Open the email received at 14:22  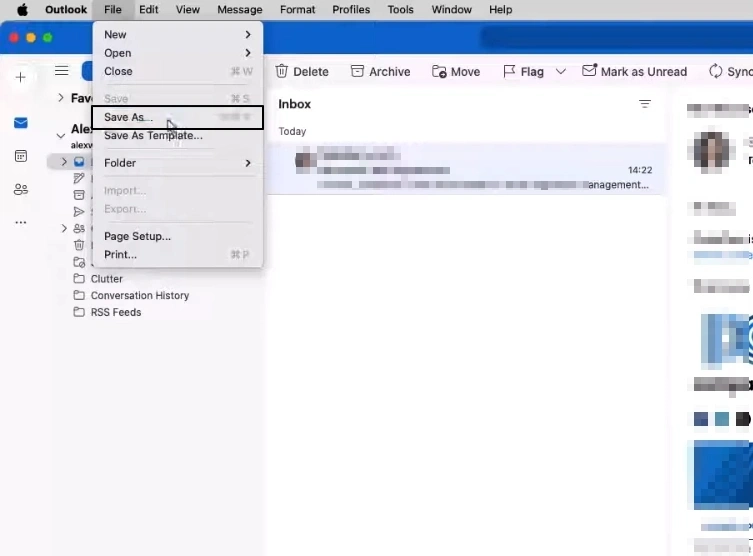click(466, 169)
